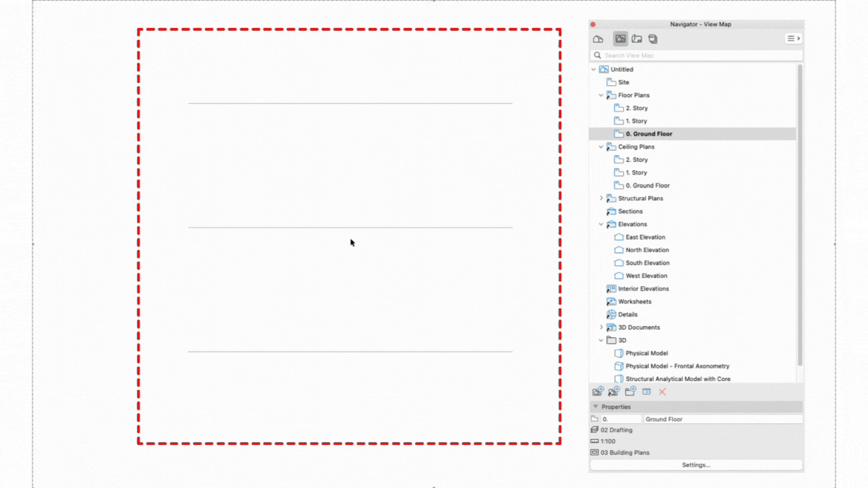Open the Settings... button

696,465
